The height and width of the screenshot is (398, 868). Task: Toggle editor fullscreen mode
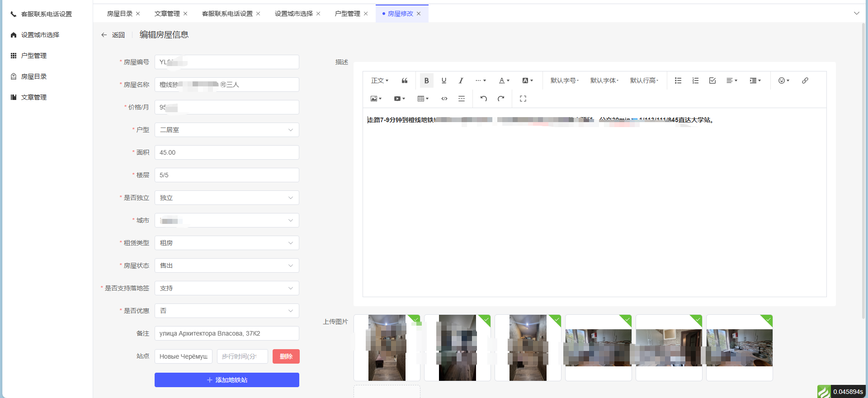[x=523, y=99]
